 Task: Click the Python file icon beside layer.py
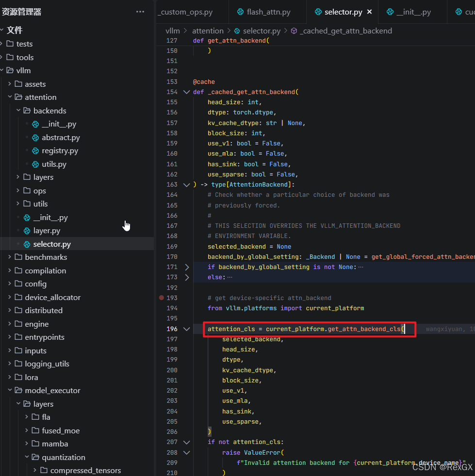27,231
